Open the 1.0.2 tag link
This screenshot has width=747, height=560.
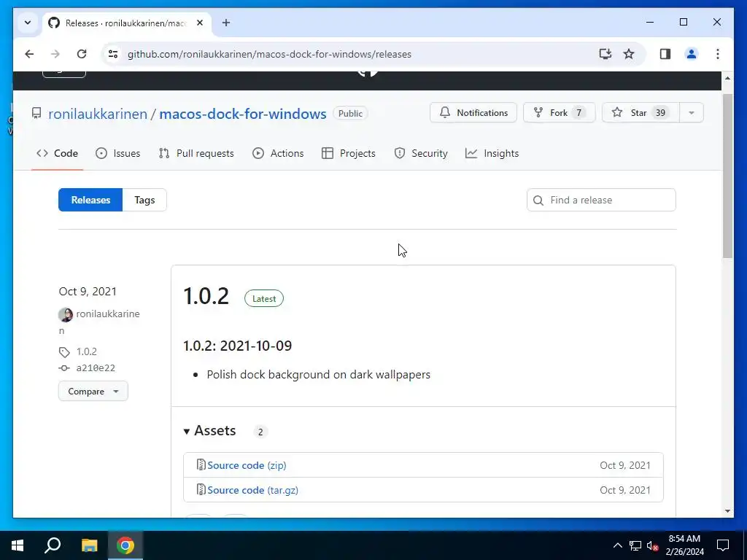click(86, 351)
